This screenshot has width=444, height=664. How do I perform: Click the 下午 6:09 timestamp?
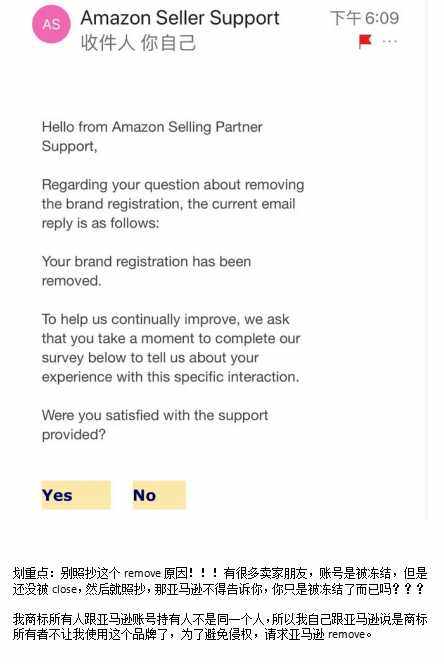364,18
